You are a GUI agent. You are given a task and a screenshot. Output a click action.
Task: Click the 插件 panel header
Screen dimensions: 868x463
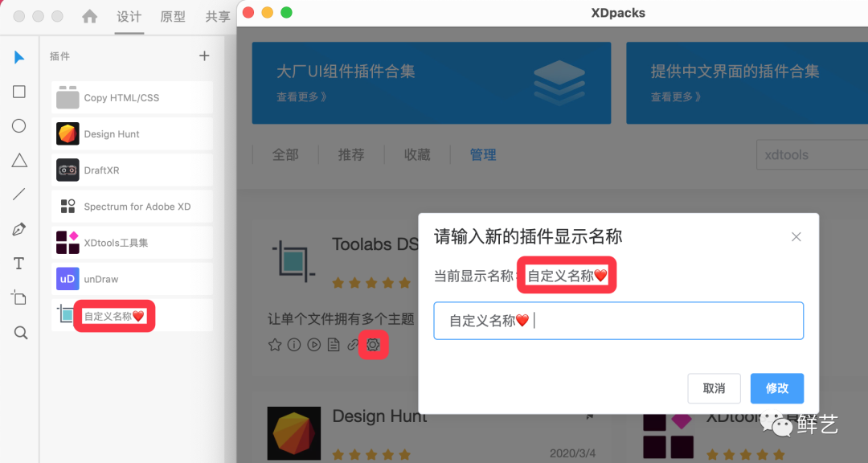59,56
